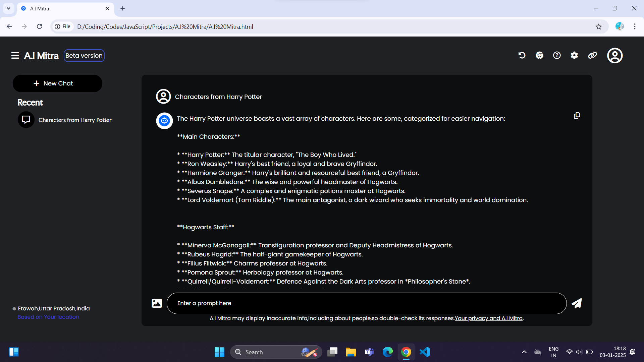Viewport: 644px width, 362px height.
Task: Bookmark this page with star icon
Action: [x=599, y=27]
